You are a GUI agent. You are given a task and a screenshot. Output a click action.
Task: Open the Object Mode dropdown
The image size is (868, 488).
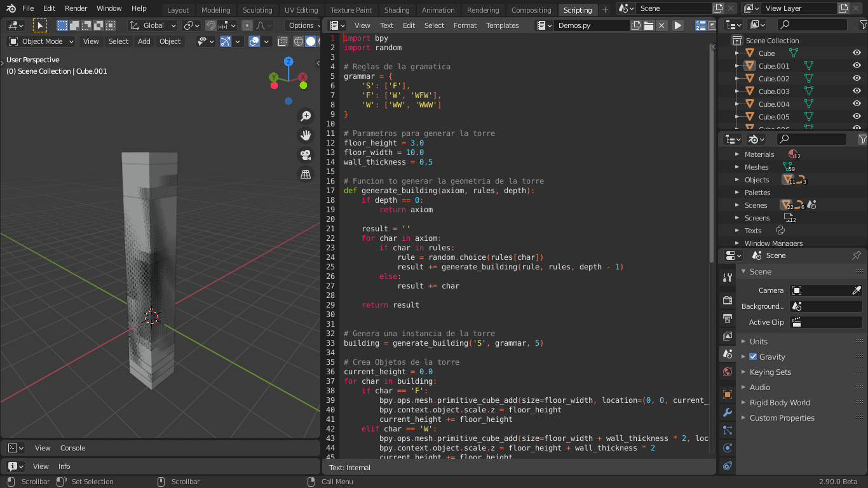41,41
